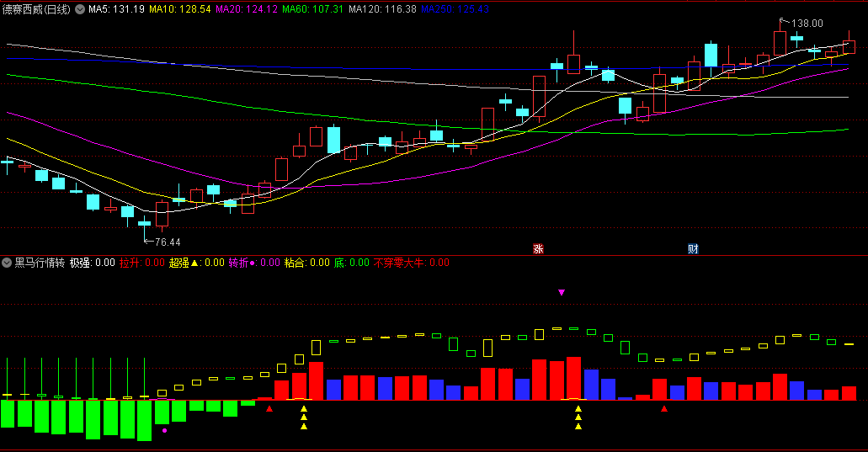Viewport: 868px width, 452px height.
Task: Click the yellow 粘合: 0.00 value
Action: pyautogui.click(x=306, y=263)
